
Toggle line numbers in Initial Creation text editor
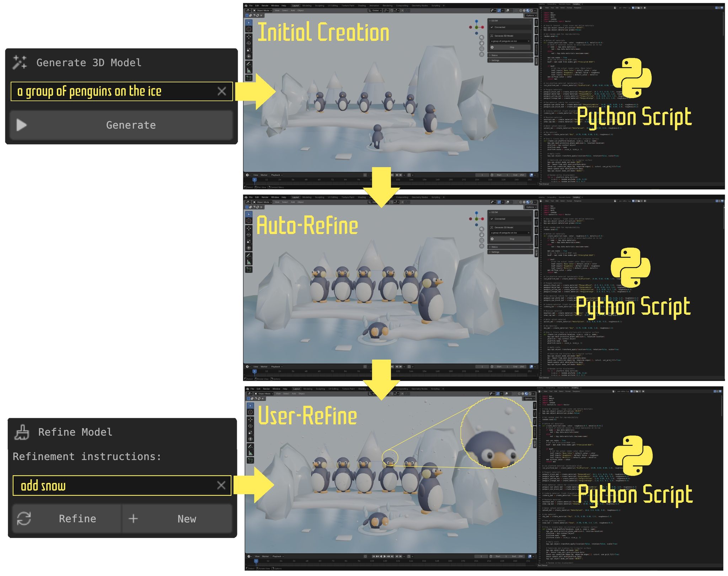point(716,8)
